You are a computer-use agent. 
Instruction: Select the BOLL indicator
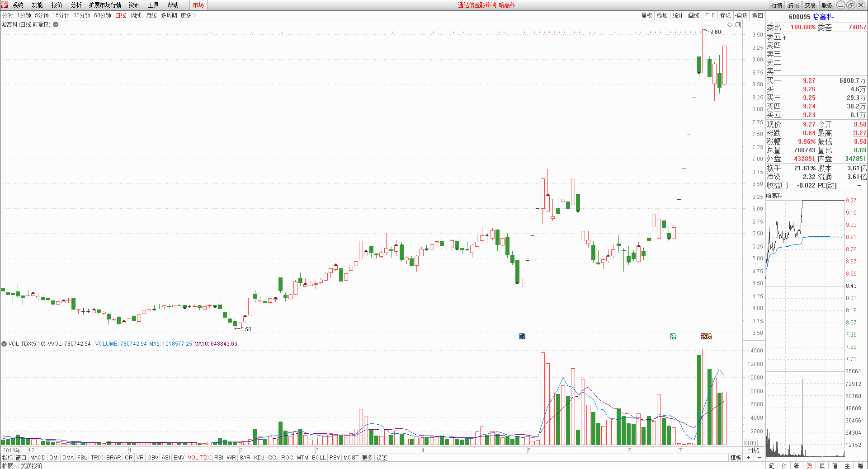(x=319, y=458)
